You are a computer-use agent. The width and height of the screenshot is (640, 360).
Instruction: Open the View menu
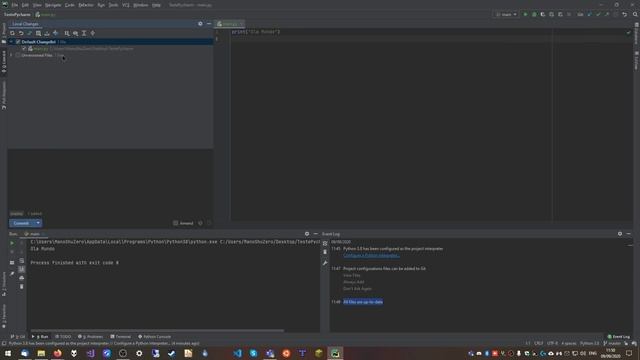37,5
